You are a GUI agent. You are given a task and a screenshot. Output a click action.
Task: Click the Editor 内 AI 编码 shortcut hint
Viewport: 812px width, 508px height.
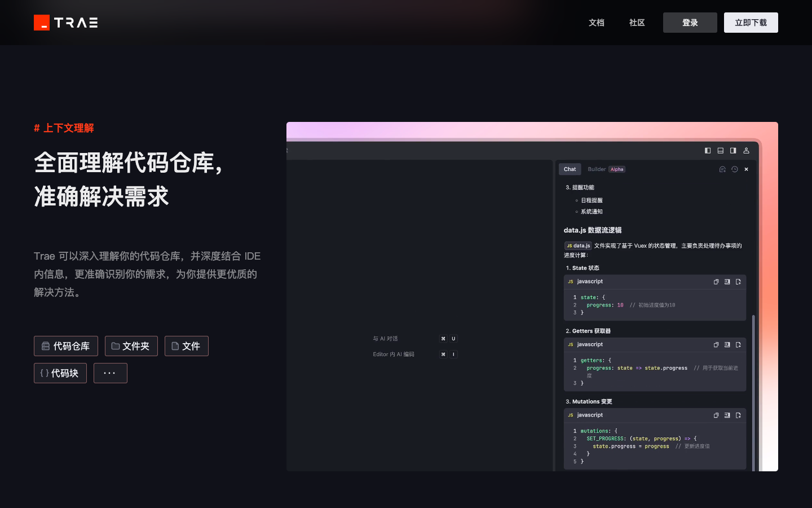394,354
